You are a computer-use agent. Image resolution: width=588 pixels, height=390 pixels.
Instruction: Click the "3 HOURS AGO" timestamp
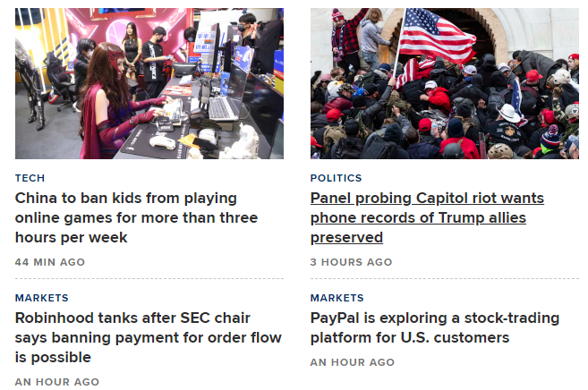(x=351, y=262)
